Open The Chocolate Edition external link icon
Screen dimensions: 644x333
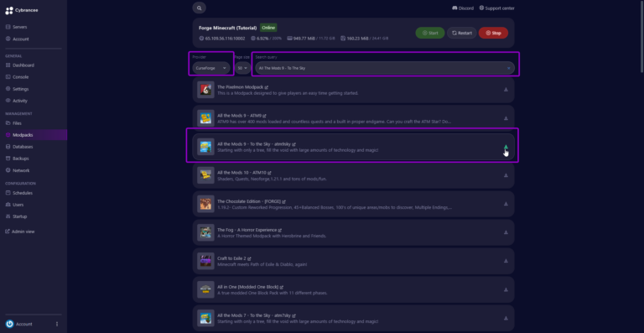[283, 201]
